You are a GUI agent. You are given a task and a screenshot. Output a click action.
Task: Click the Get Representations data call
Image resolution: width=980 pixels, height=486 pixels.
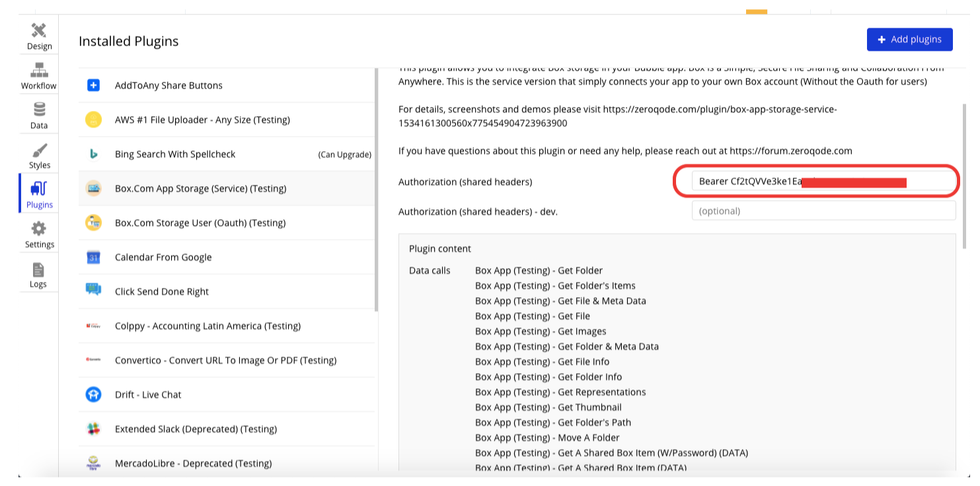tap(560, 392)
